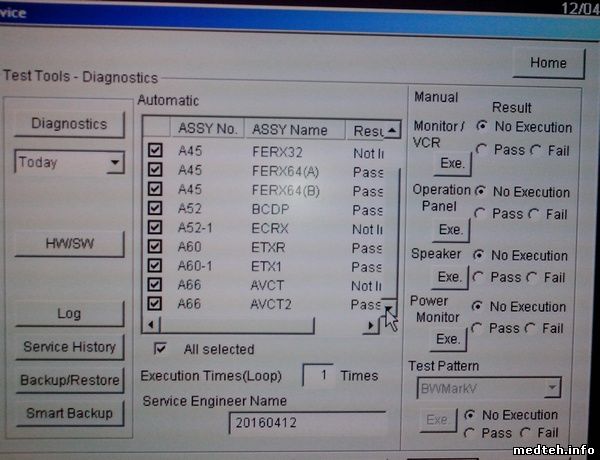Screen dimensions: 600x460
Task: Open Backup/Restore
Action: (69, 380)
